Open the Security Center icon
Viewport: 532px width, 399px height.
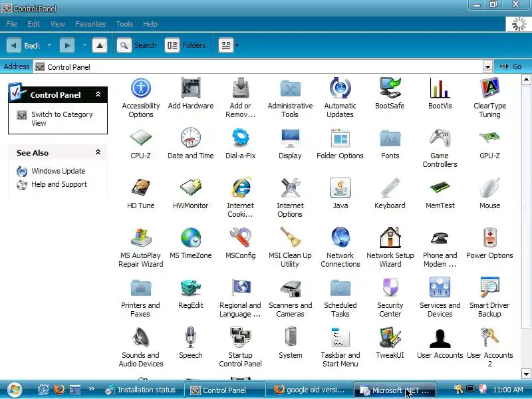coord(390,287)
